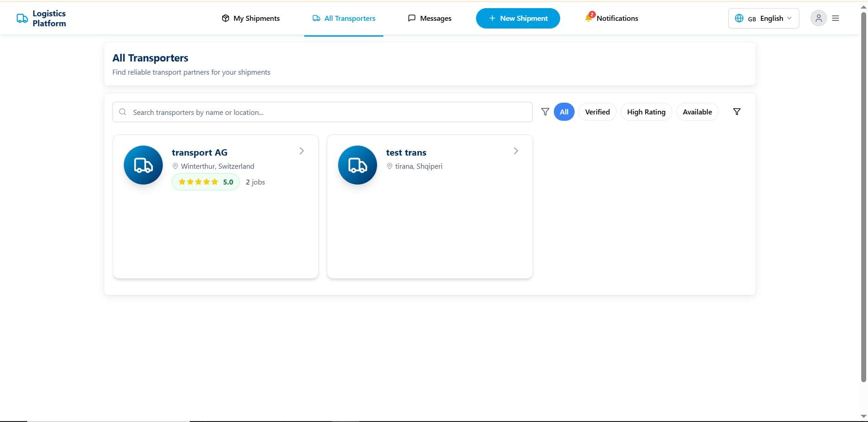Click the test trans truck avatar

358,165
